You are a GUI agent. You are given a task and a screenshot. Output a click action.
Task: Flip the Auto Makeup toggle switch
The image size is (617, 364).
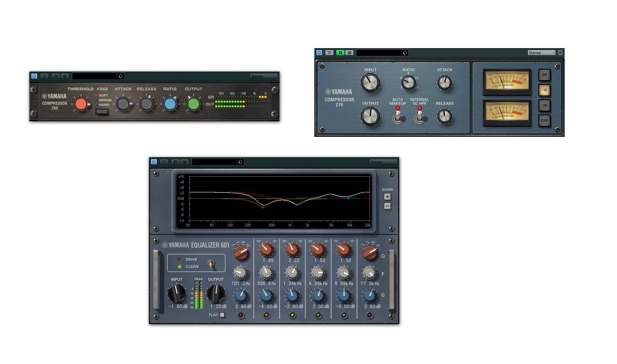pyautogui.click(x=398, y=117)
